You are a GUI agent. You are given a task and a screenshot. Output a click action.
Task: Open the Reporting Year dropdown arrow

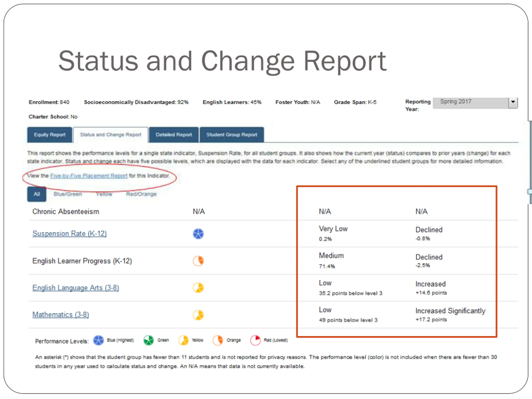click(x=513, y=102)
